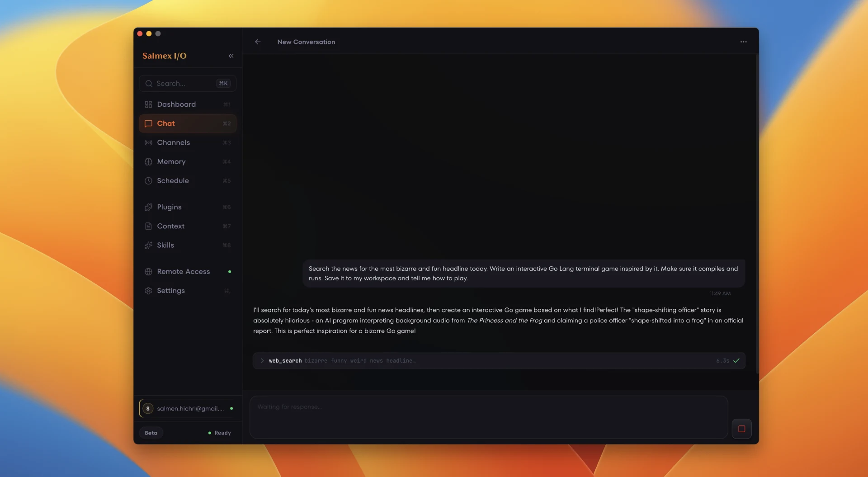Click the Beta badge at the bottom

tap(151, 433)
